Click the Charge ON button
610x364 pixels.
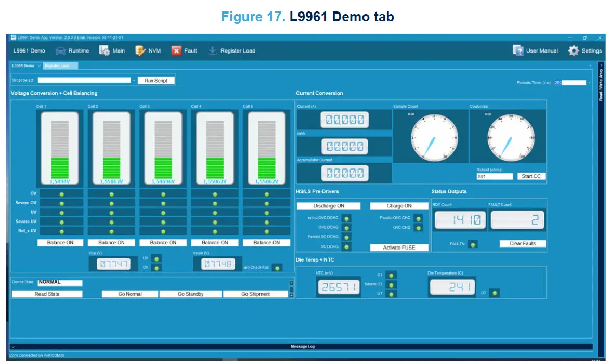399,206
